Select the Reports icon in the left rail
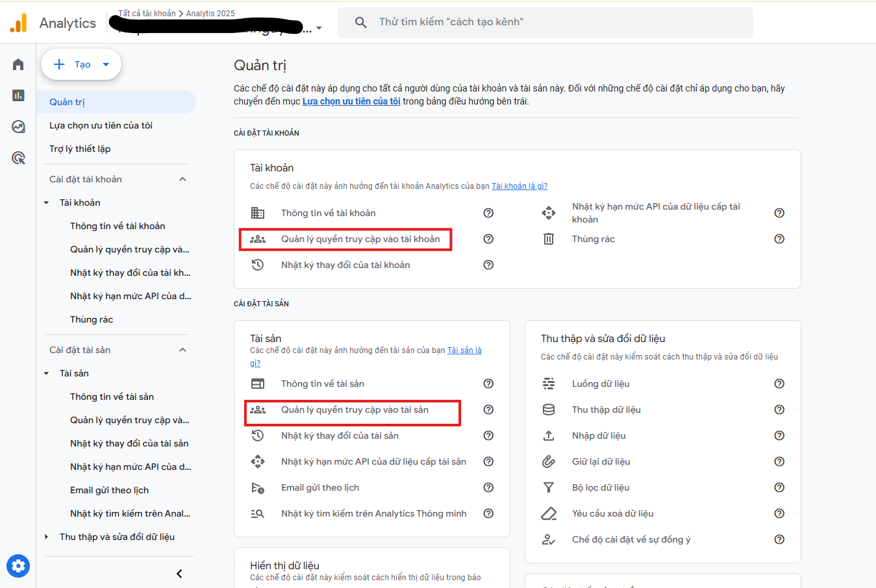This screenshot has height=588, width=876. [18, 95]
